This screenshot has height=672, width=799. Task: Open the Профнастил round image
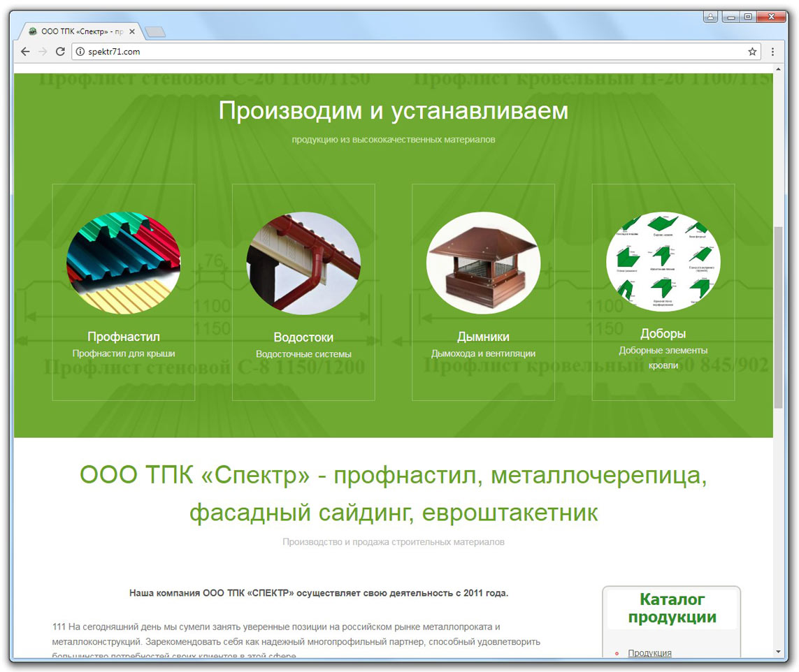123,263
